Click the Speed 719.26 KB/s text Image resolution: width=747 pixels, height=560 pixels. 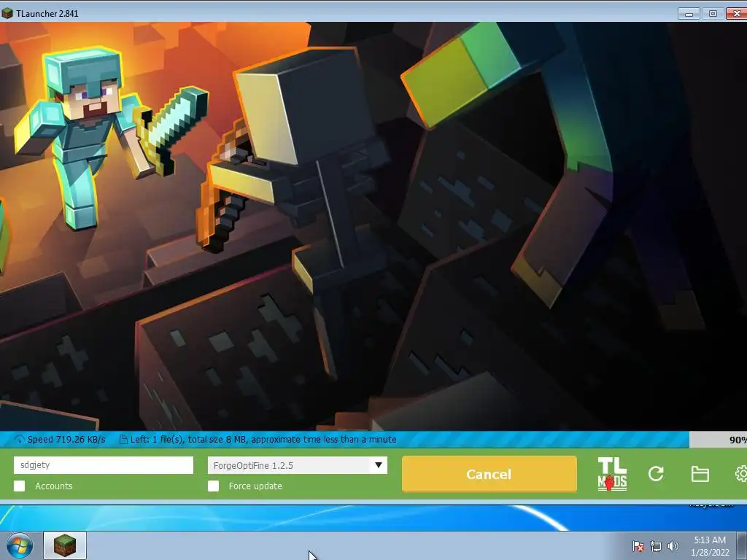tap(66, 439)
